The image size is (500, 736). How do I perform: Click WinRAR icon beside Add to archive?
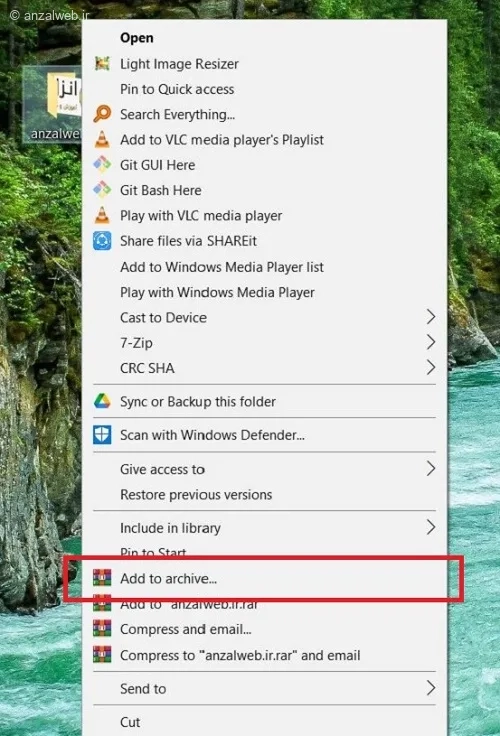click(102, 578)
